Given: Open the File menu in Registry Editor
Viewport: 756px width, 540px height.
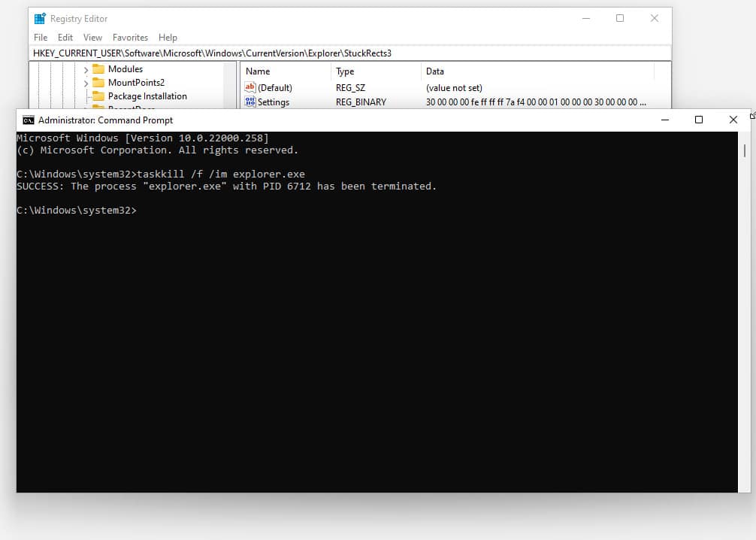Looking at the screenshot, I should tap(40, 37).
